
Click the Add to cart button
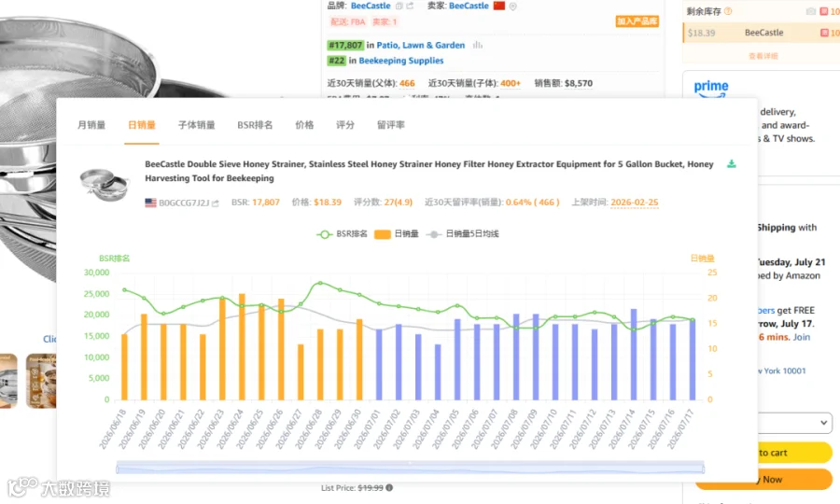pyautogui.click(x=795, y=453)
